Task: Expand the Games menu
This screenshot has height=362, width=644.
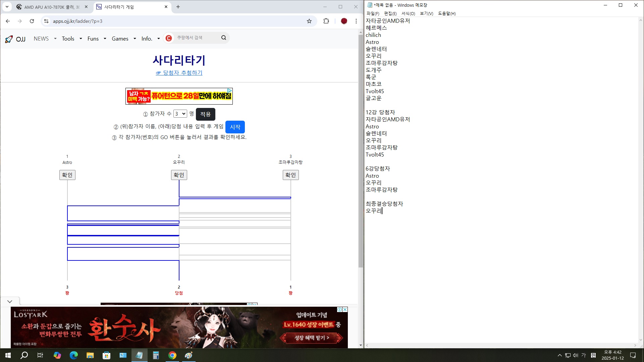Action: (x=124, y=39)
